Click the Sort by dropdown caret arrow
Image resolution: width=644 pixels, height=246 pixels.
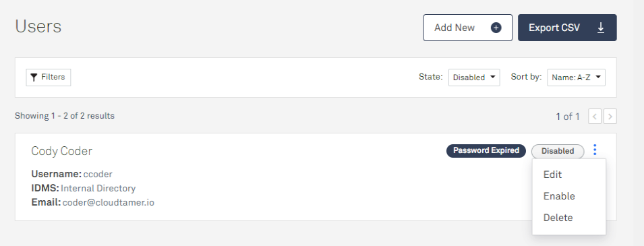(x=598, y=77)
